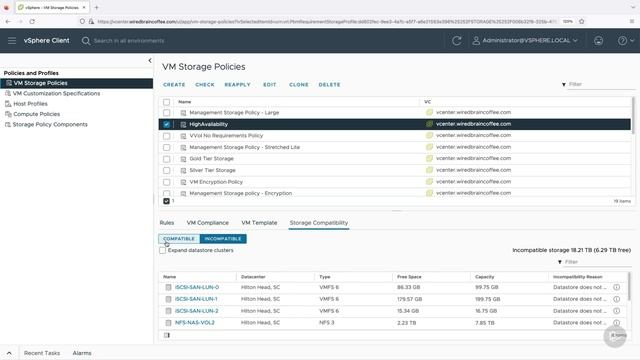Uncheck the HighAvailability policy checkbox
This screenshot has height=360, width=640.
click(x=167, y=124)
